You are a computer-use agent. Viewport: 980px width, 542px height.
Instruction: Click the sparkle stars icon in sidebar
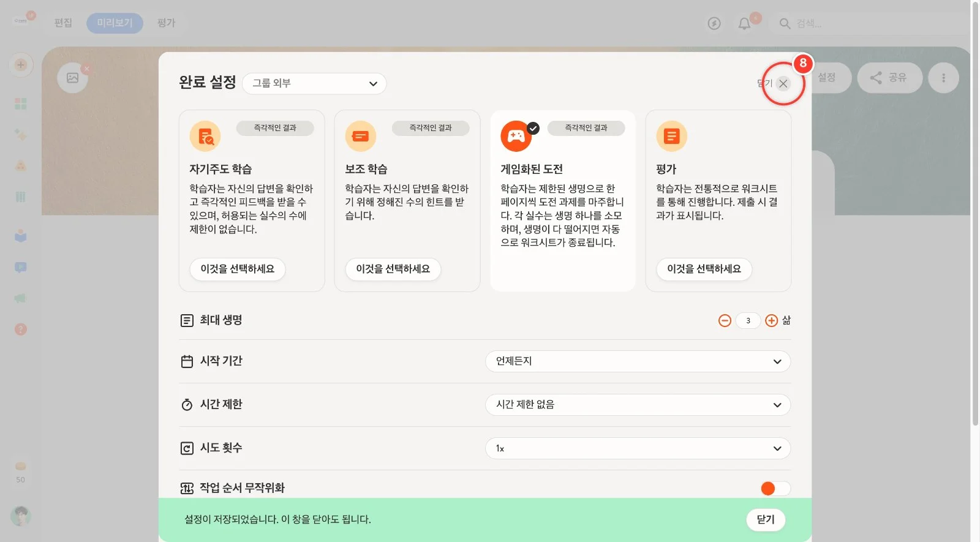click(x=21, y=135)
